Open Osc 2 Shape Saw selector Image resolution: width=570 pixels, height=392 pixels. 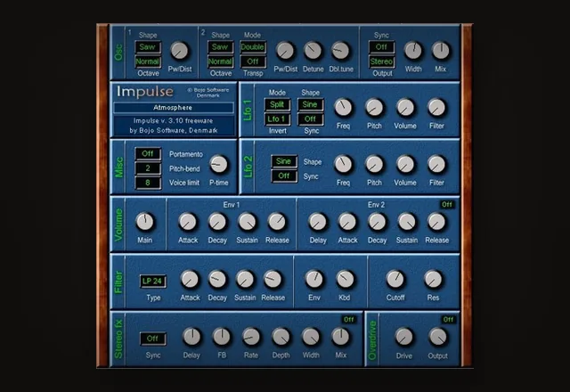pyautogui.click(x=220, y=47)
